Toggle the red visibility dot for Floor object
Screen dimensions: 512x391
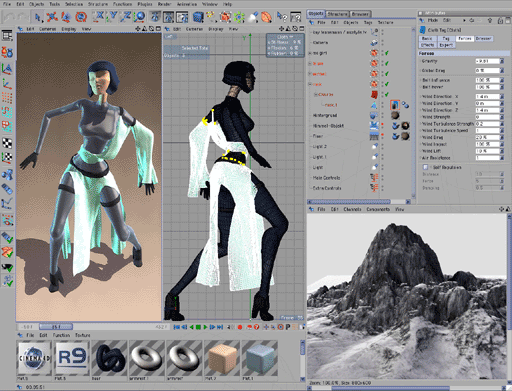pos(382,135)
